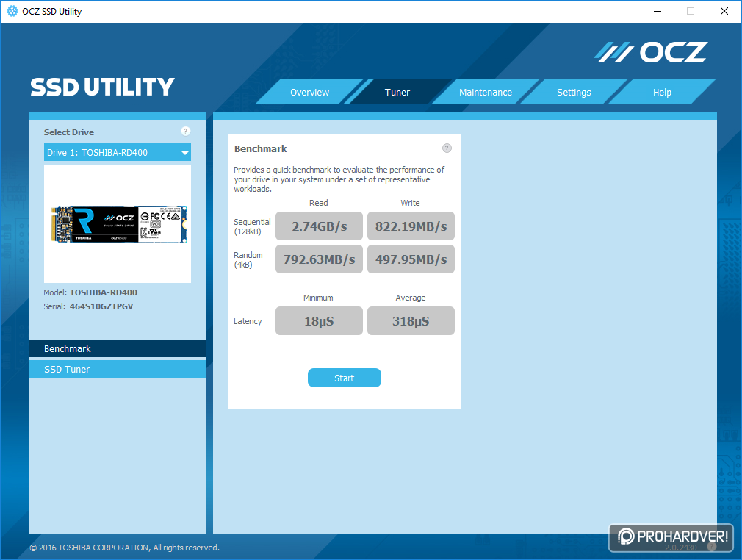Open the Help tab

(x=662, y=93)
